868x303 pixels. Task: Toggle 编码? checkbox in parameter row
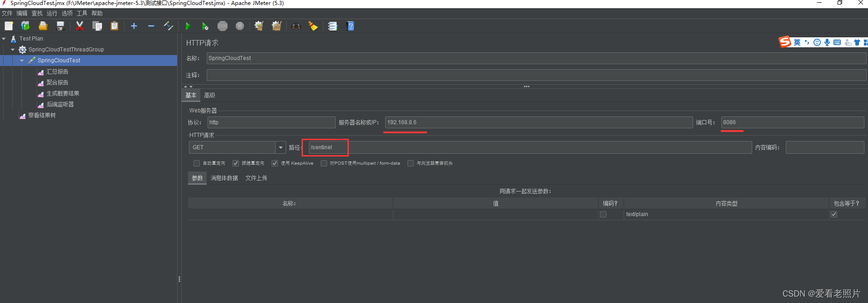point(603,214)
